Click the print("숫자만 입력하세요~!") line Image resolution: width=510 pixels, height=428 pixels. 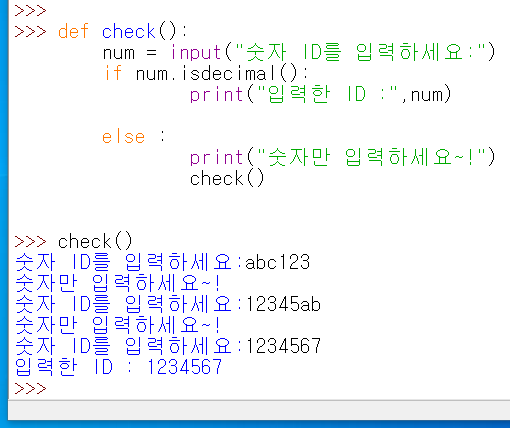pos(342,157)
